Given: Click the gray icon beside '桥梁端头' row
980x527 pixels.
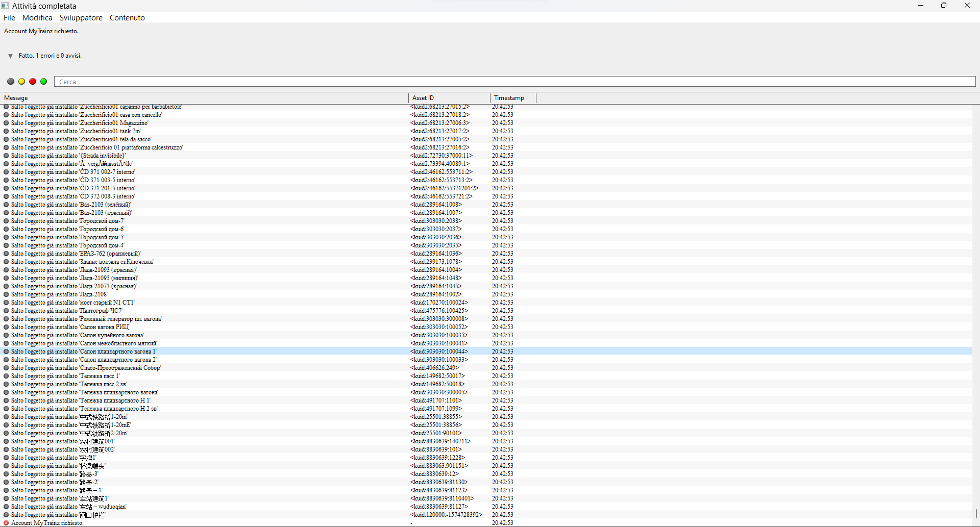Looking at the screenshot, I should pos(6,466).
